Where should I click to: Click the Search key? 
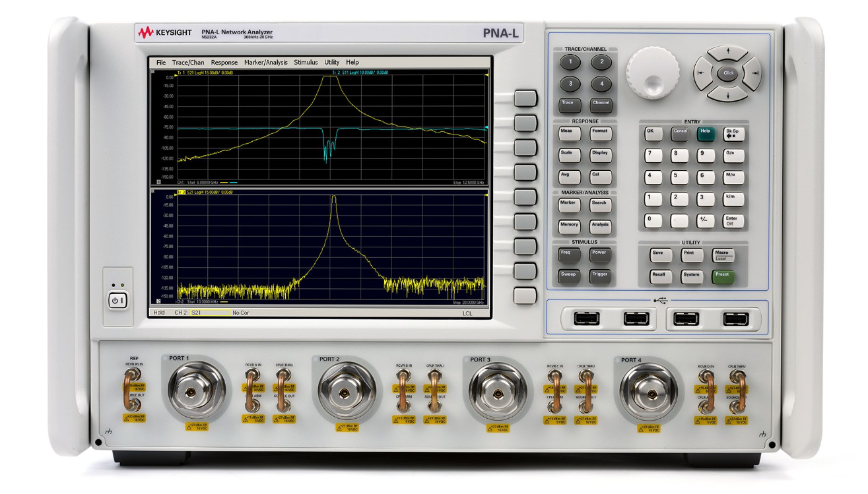tap(601, 205)
